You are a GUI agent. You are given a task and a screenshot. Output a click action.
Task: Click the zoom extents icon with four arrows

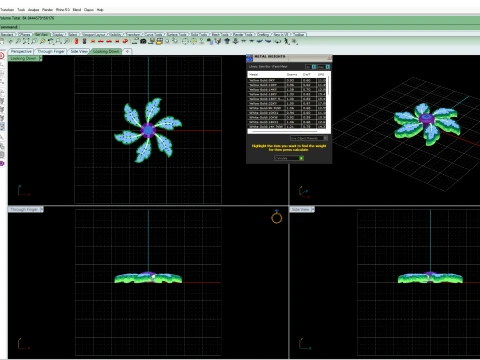26,41
